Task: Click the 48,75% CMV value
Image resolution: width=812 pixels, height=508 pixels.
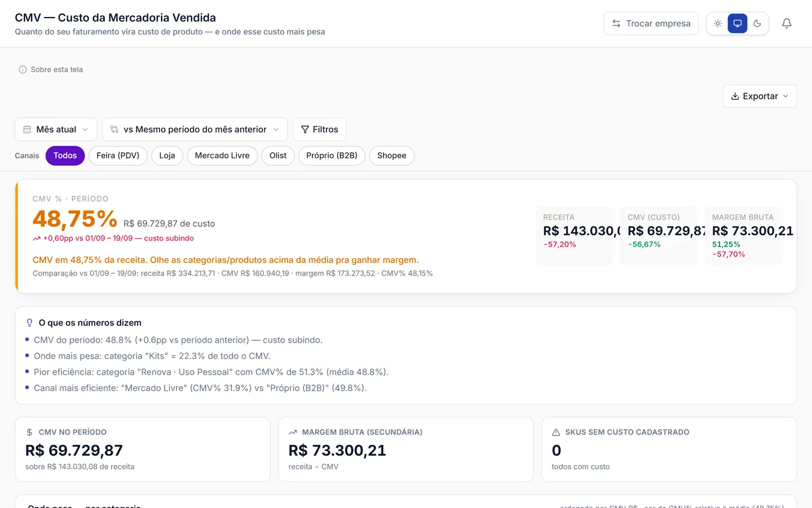Action: pos(75,218)
